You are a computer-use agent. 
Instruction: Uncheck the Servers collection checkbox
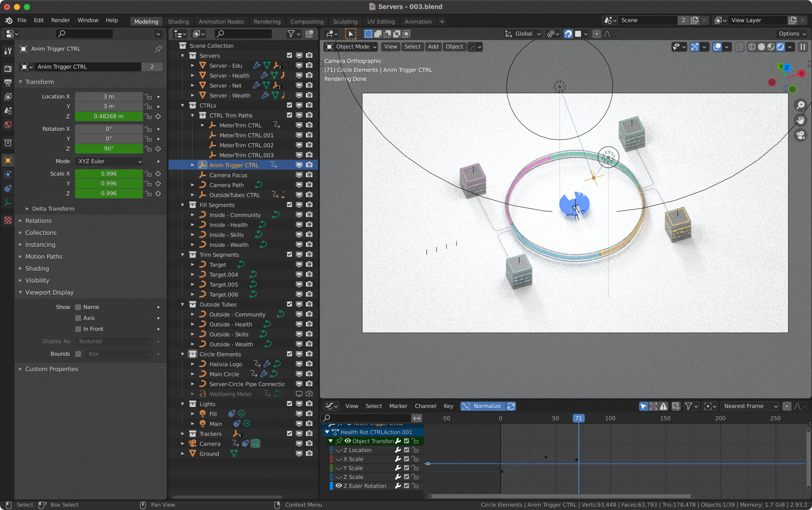[289, 55]
